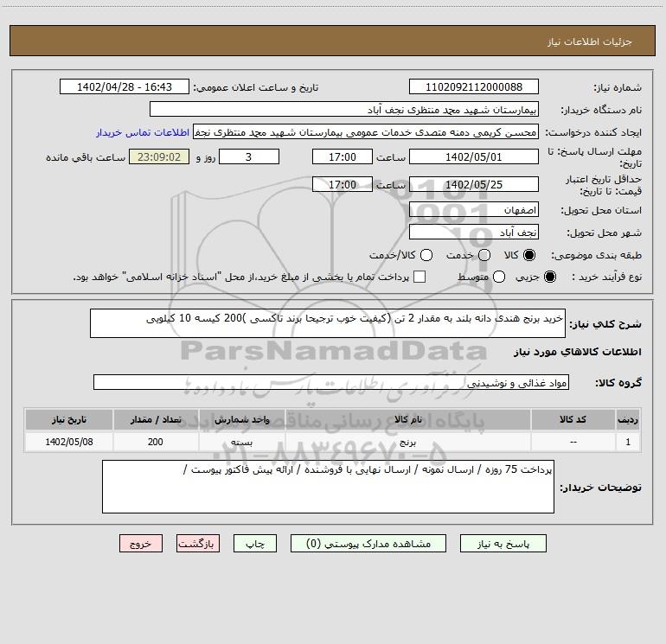Toggle the اسناد خزانه اسلامی payment checkbox
The width and height of the screenshot is (666, 644).
click(x=419, y=277)
